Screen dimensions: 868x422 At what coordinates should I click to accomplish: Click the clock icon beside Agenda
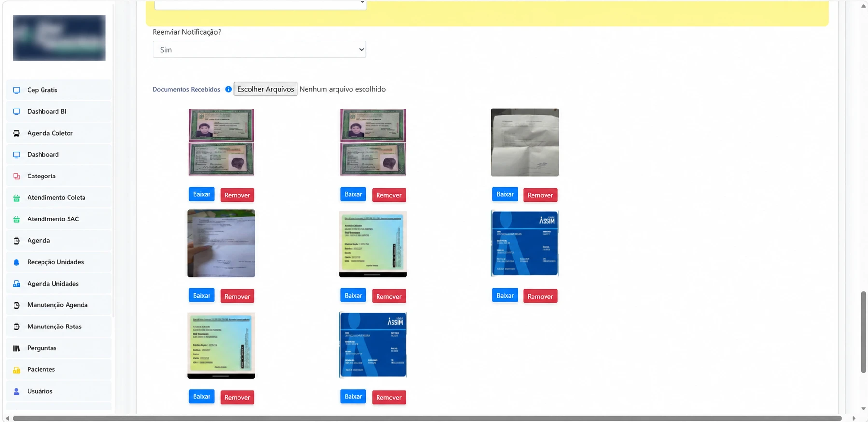16,241
